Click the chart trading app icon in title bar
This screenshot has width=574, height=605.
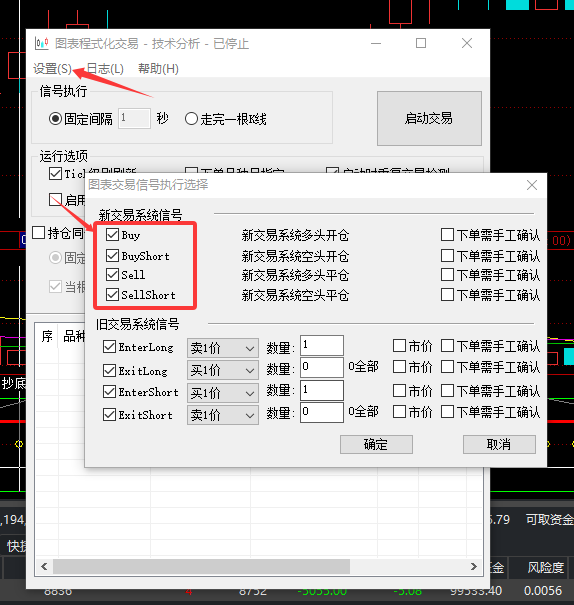[41, 43]
